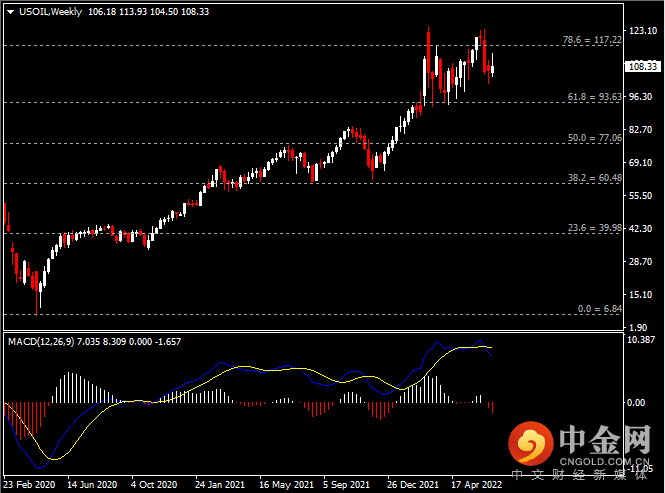Select the 61.8 = 93.63 Fibonacci level label
The width and height of the screenshot is (665, 493).
pos(595,97)
